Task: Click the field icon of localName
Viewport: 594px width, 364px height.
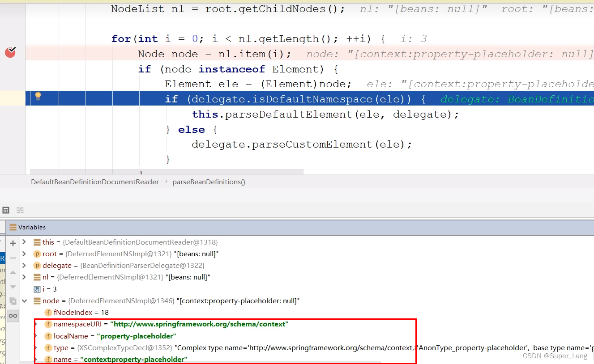Action: click(48, 336)
